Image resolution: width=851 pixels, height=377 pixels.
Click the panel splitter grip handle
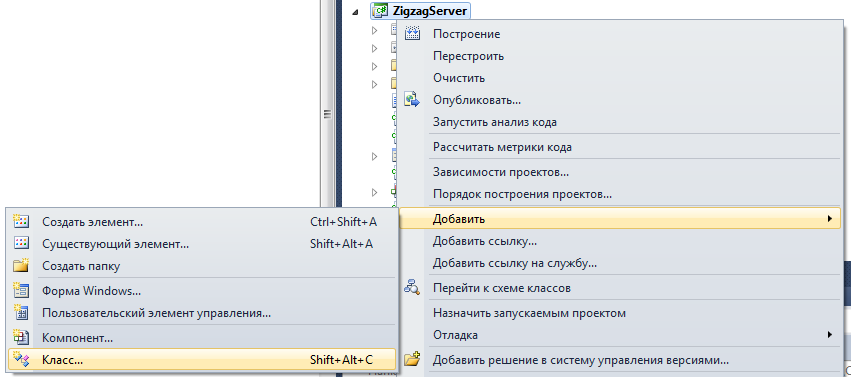pyautogui.click(x=327, y=114)
